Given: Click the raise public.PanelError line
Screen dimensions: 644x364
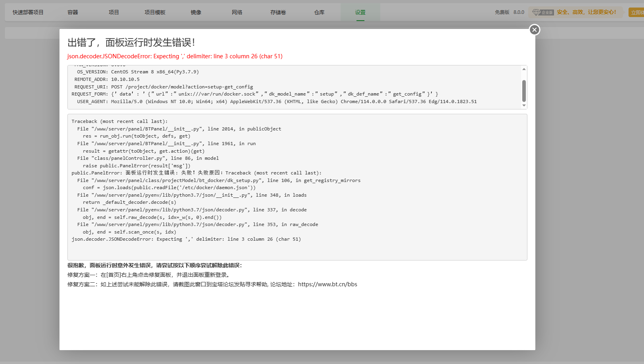Looking at the screenshot, I should pyautogui.click(x=136, y=166).
